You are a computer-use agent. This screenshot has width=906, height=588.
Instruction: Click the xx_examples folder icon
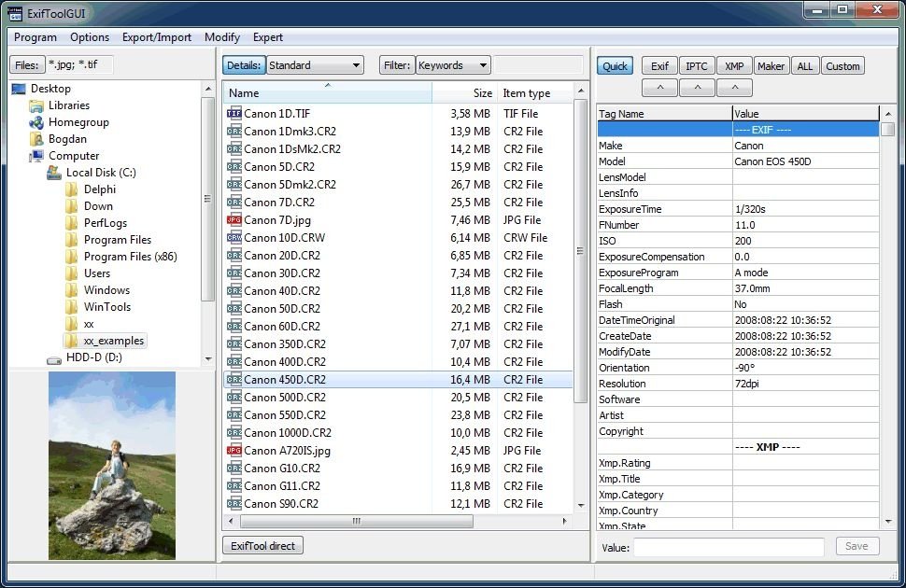(72, 341)
